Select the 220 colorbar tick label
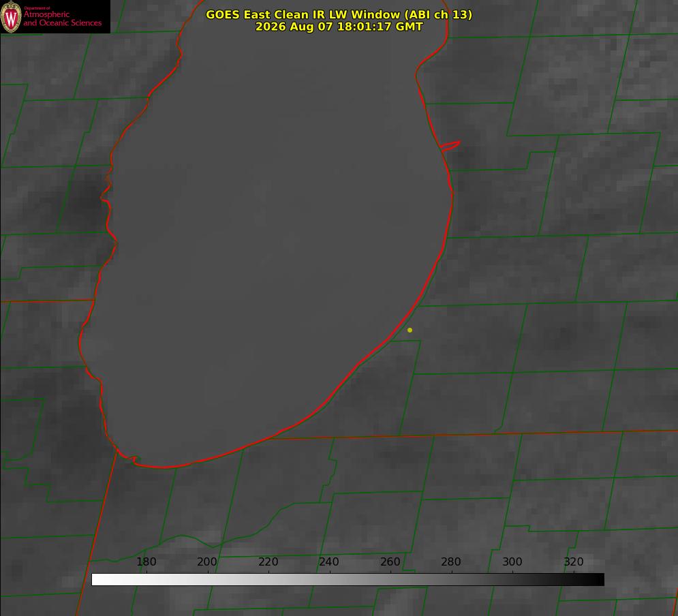Viewport: 678px width, 616px height. click(268, 561)
